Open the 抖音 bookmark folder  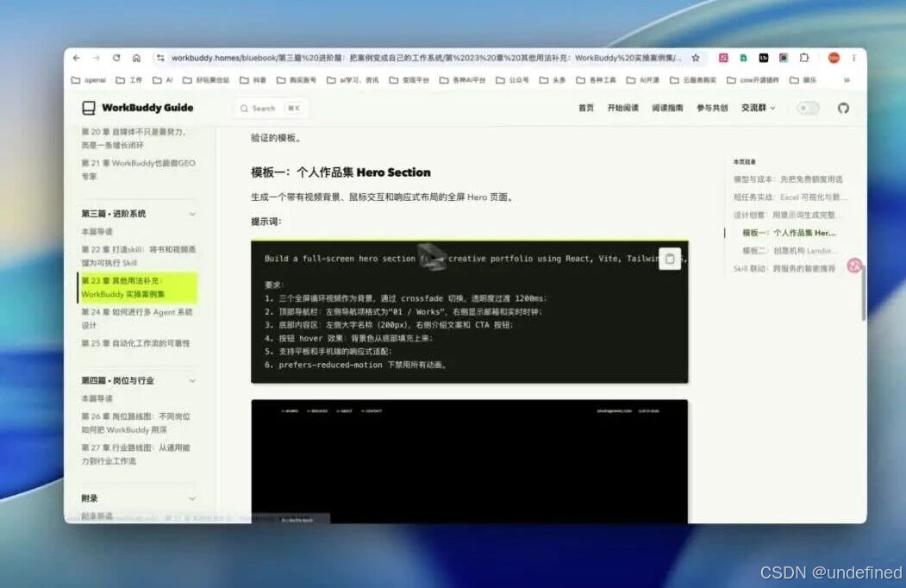pos(253,80)
